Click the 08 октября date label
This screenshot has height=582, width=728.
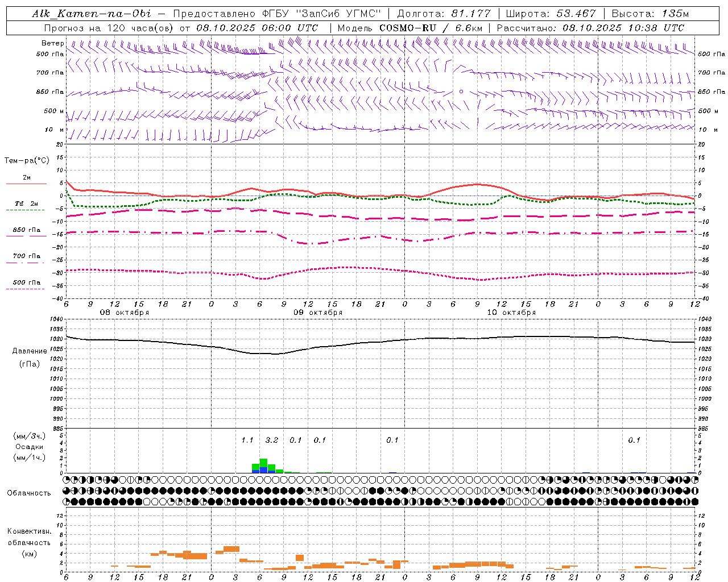click(125, 313)
